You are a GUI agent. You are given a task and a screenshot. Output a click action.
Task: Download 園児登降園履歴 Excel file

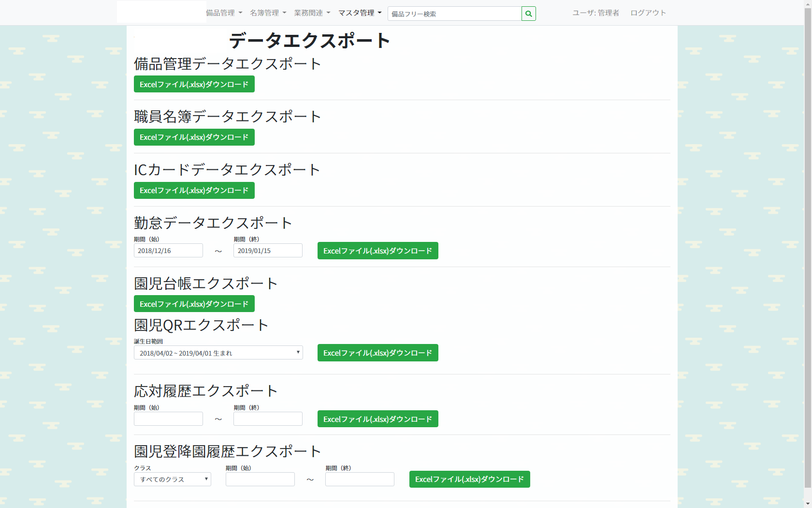[x=470, y=479]
